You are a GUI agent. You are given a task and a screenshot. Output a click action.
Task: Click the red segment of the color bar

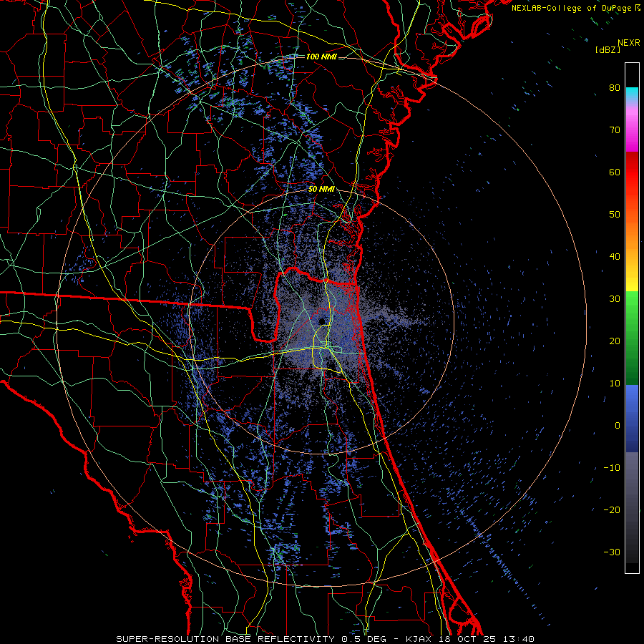632,172
